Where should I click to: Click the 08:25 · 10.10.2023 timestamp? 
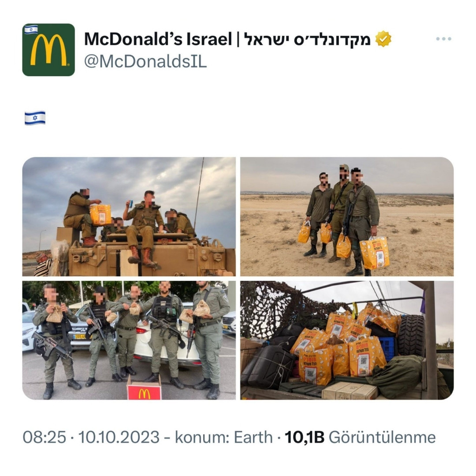(91, 437)
